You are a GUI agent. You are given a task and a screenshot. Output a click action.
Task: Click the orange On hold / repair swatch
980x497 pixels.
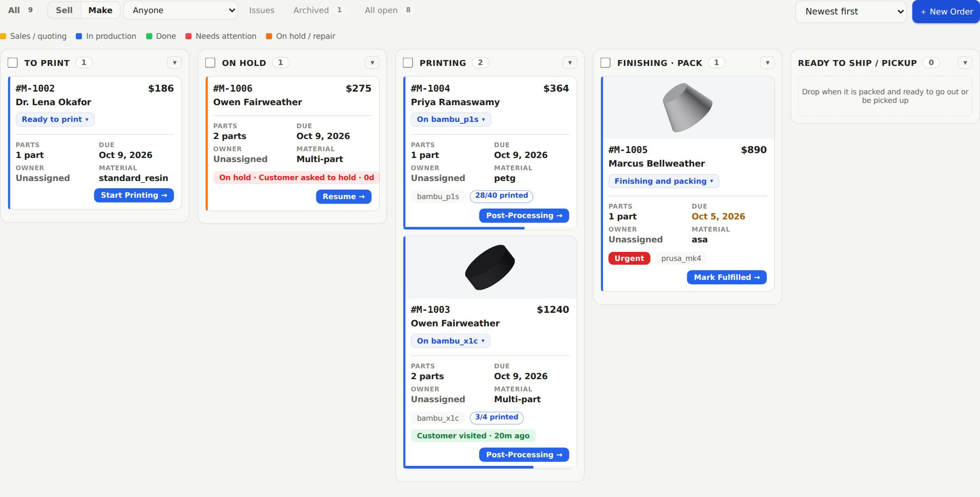(269, 36)
